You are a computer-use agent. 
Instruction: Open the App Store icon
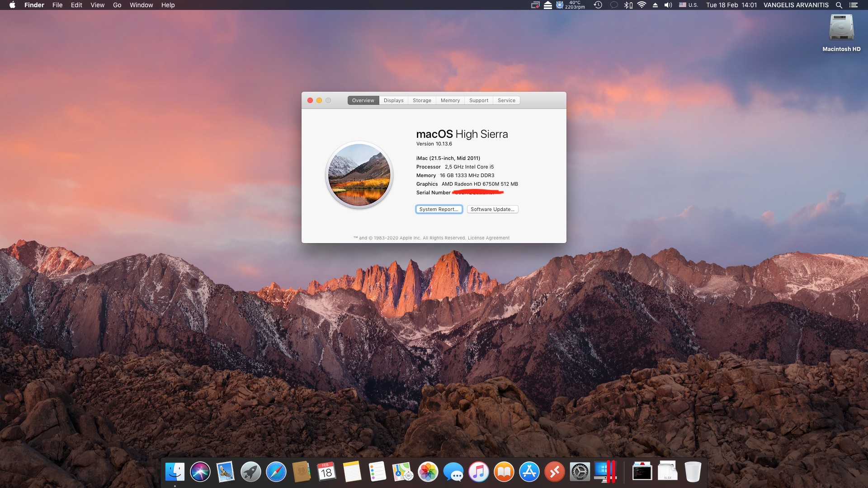[529, 472]
